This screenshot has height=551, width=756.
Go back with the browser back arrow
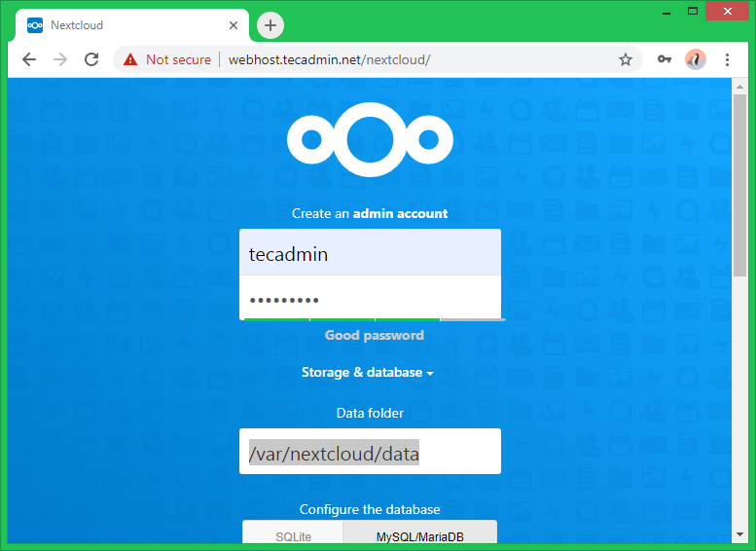29,59
